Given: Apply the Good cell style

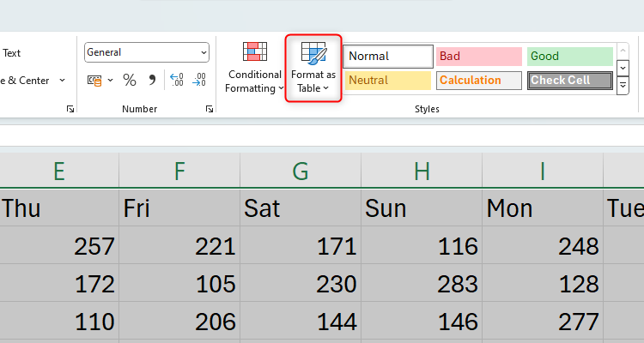Looking at the screenshot, I should coord(569,57).
